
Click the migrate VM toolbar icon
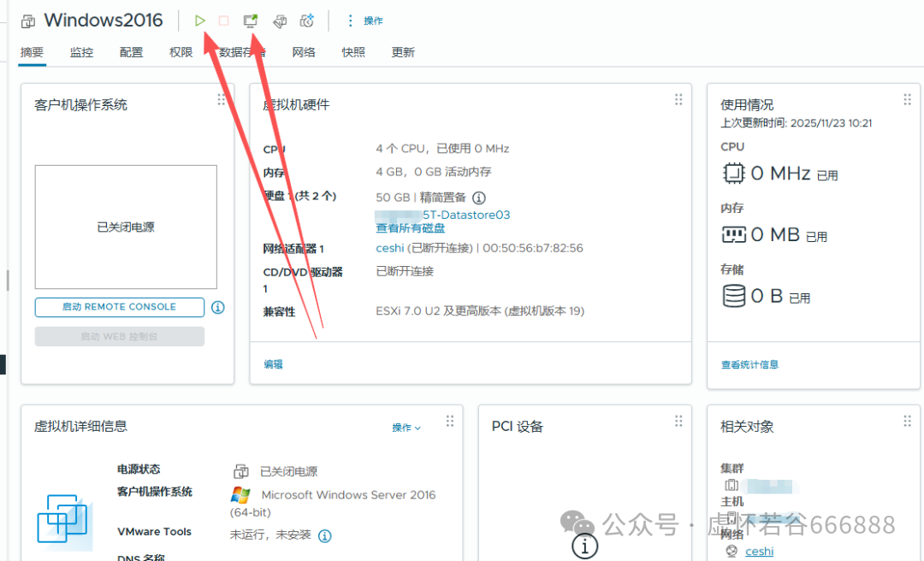click(x=280, y=21)
